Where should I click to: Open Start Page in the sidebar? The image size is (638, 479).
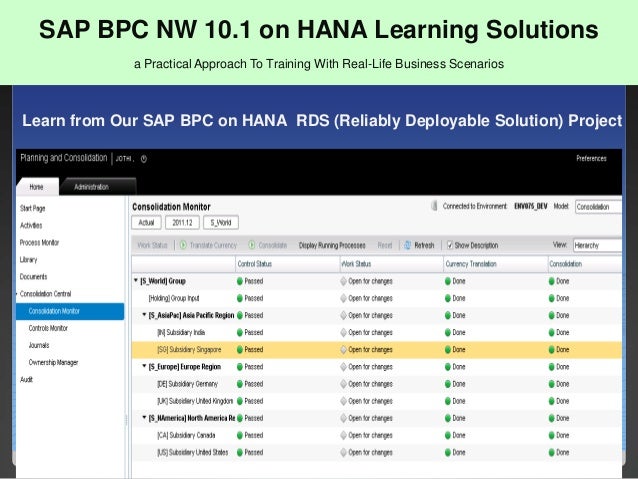[33, 208]
